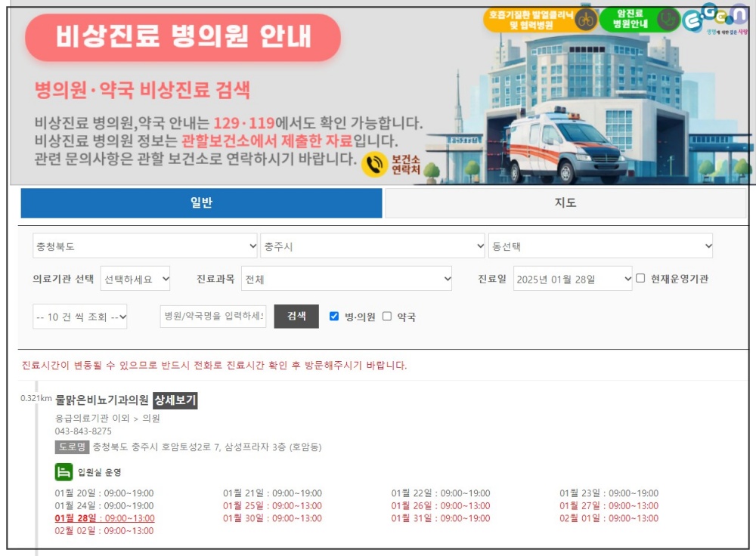Click the stethoscope icon on the cancer care banner
Viewport: 756px width, 556px height.
click(x=666, y=20)
